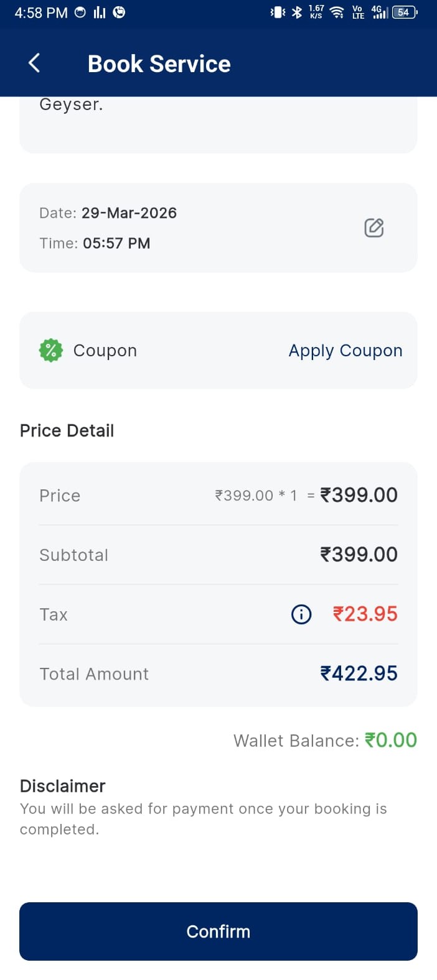Image resolution: width=437 pixels, height=980 pixels.
Task: Tap the 4G signal strength icon
Action: pos(379,12)
